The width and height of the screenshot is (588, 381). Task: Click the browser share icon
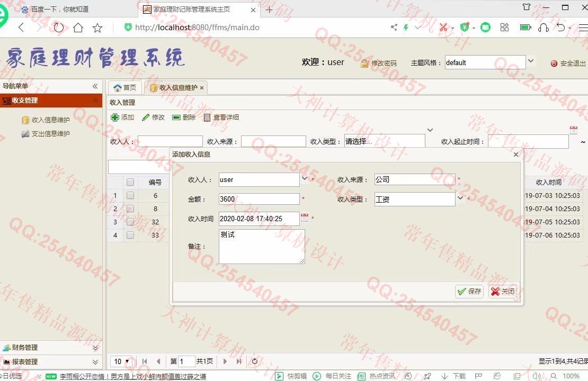[x=394, y=27]
